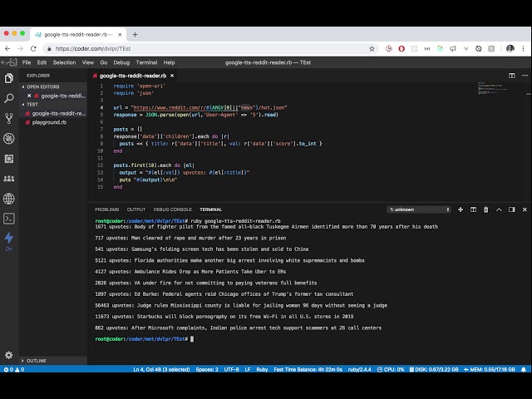The height and width of the screenshot is (399, 532).
Task: Select google-tts-reddit-reader.rb editor tab
Action: tap(133, 76)
